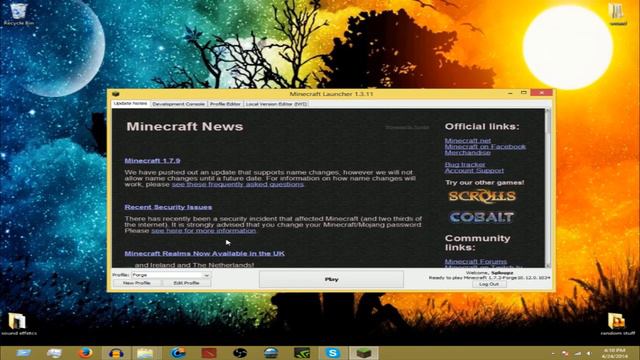Click the Minecraft grass block taskbar icon
This screenshot has height=360, width=640.
point(363,353)
